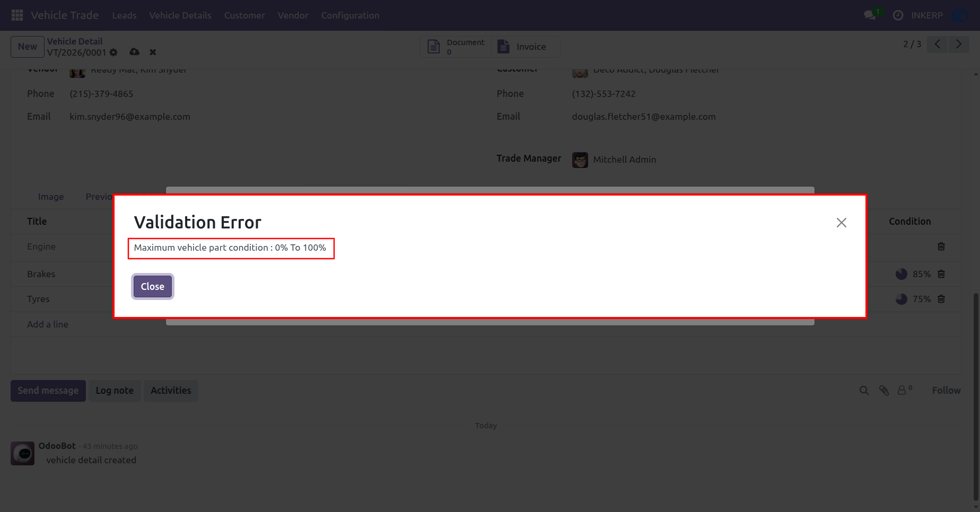Screen dimensions: 980x512
Task: Click vendor phone (215)-379-4865
Action: (101, 94)
